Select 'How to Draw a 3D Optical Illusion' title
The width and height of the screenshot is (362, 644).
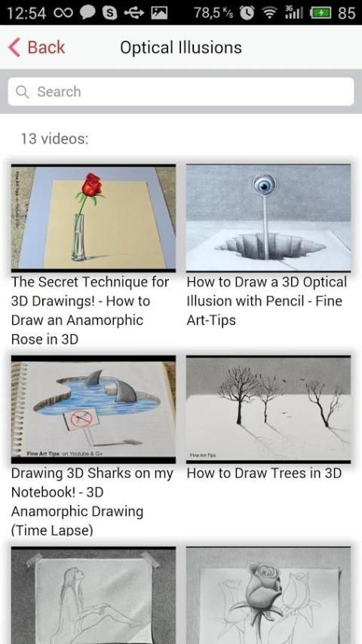click(267, 301)
